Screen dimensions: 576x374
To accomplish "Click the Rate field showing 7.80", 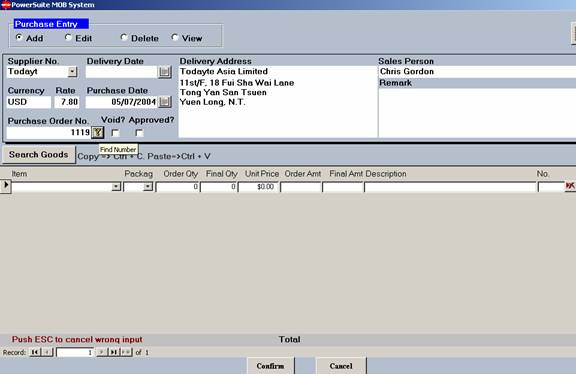I will [x=67, y=102].
